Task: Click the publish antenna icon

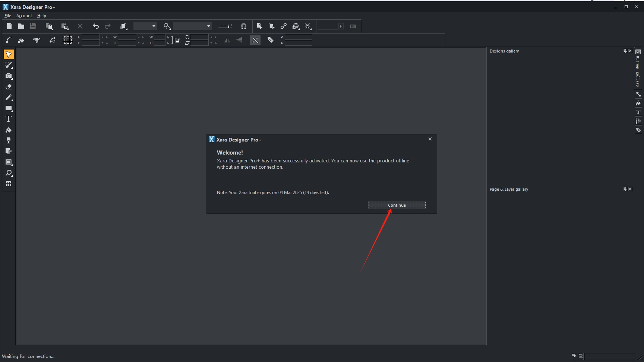Action: coord(308,26)
